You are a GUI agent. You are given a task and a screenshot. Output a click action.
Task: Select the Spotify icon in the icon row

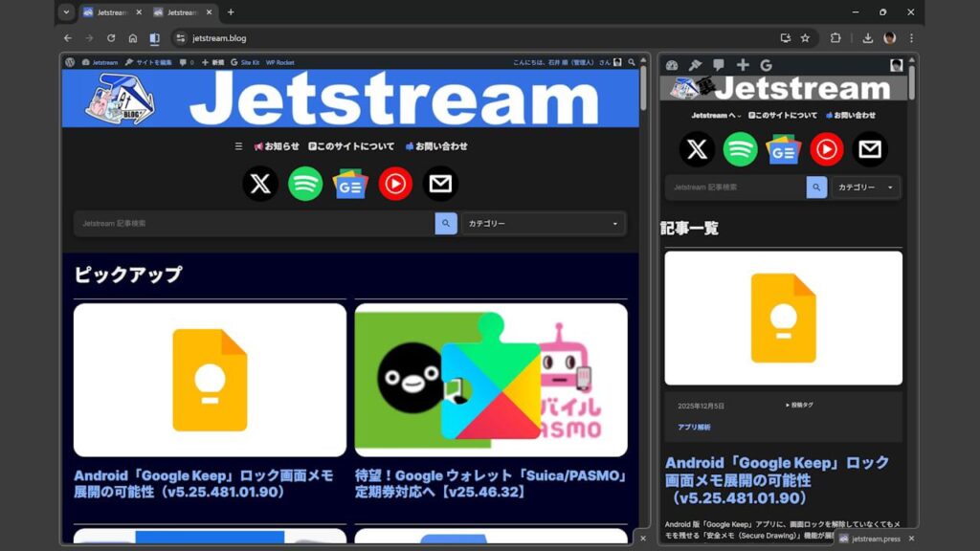[304, 183]
